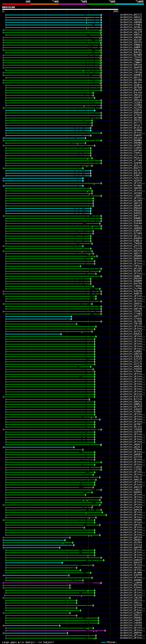Click label UniRef100_Q8IL02
146x644 pixels.
click(x=131, y=165)
